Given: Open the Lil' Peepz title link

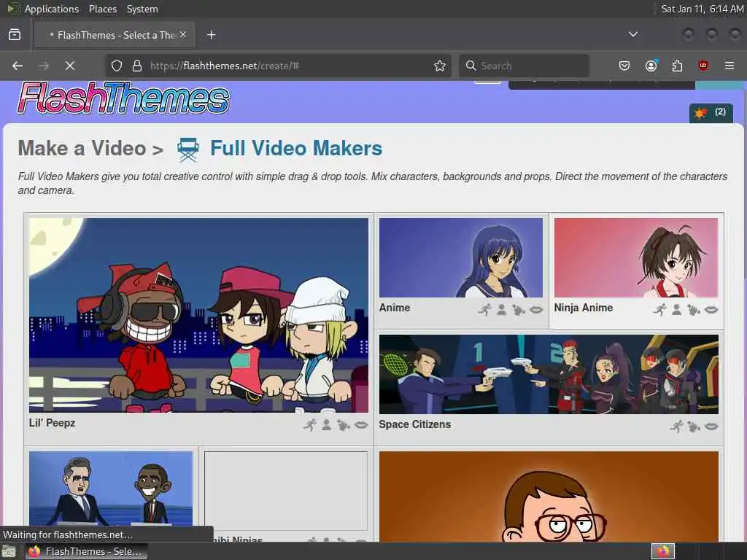Looking at the screenshot, I should 53,423.
